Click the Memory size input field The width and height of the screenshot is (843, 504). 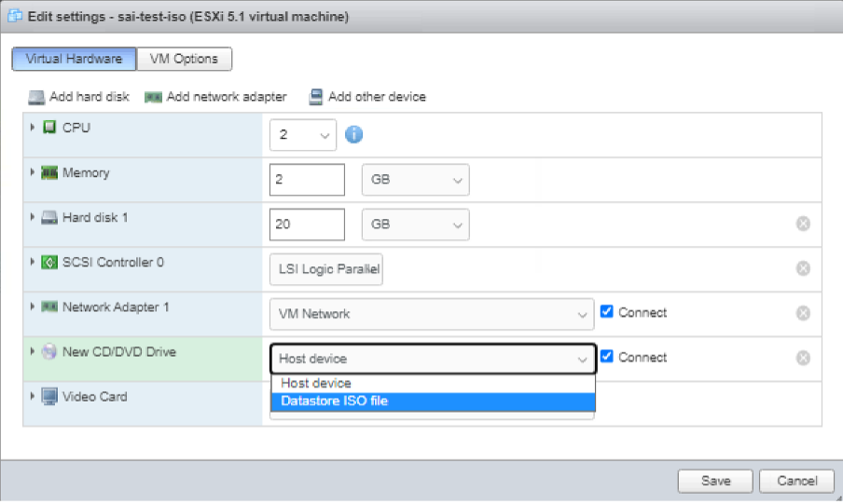click(307, 180)
